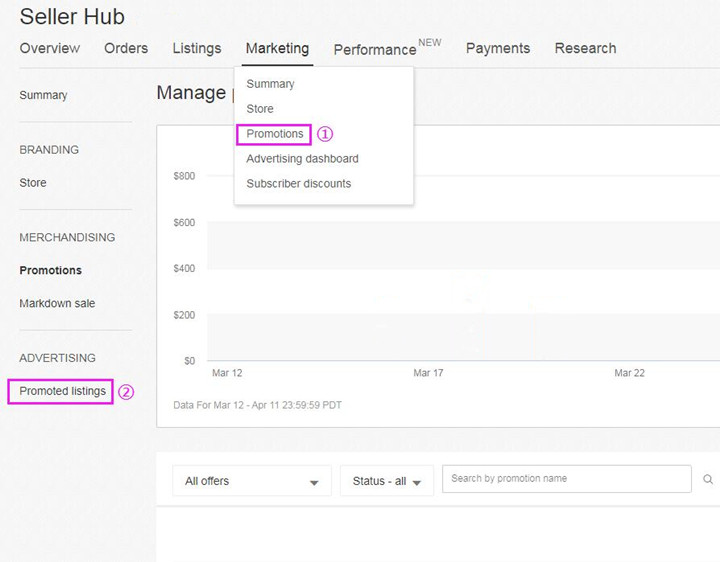
Task: Click the Mar 17 axis label
Action: 428,373
